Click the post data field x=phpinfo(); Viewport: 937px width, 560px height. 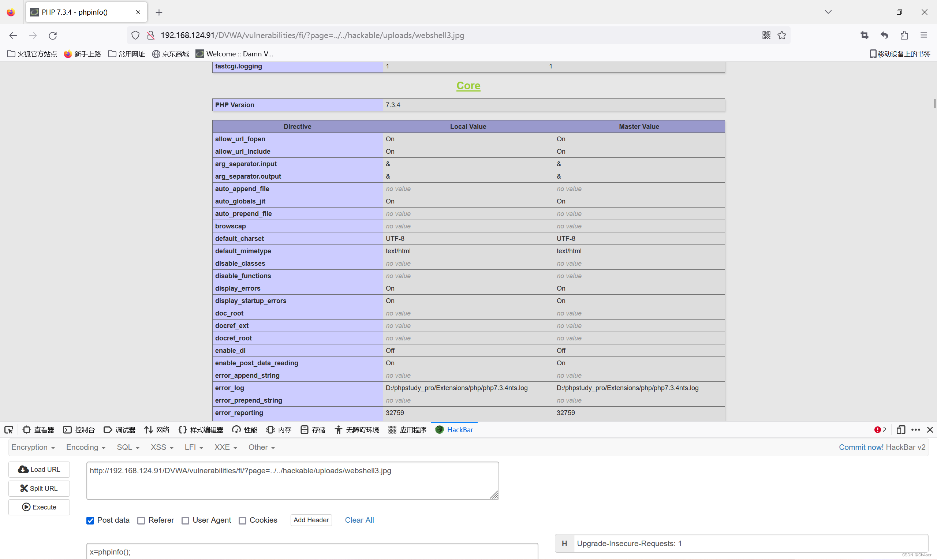click(312, 551)
